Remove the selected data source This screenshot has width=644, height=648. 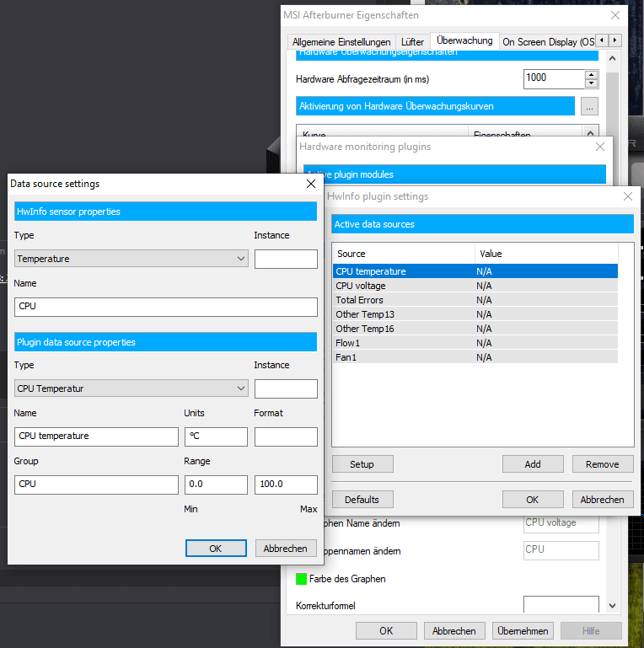coord(603,464)
